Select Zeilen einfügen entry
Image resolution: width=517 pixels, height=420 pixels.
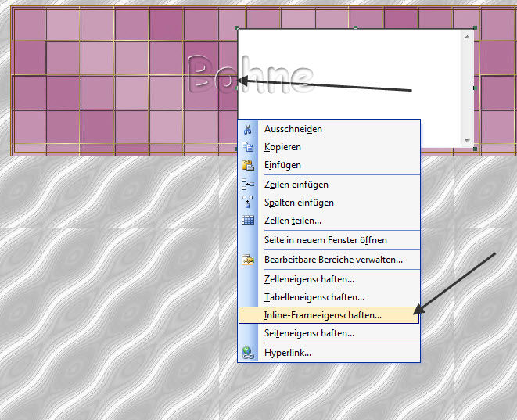pyautogui.click(x=329, y=185)
